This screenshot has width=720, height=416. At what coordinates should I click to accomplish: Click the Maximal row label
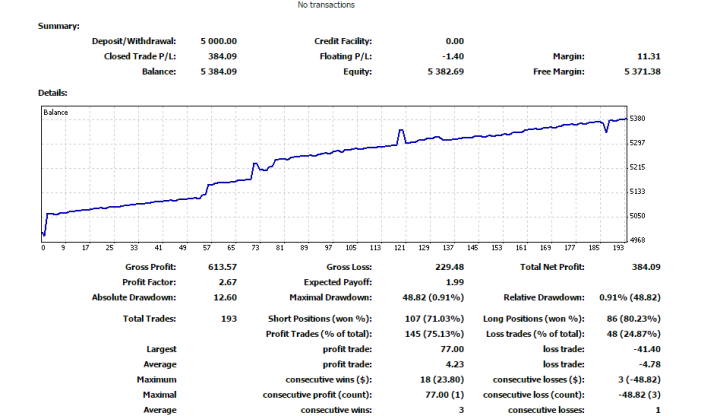pos(159,395)
